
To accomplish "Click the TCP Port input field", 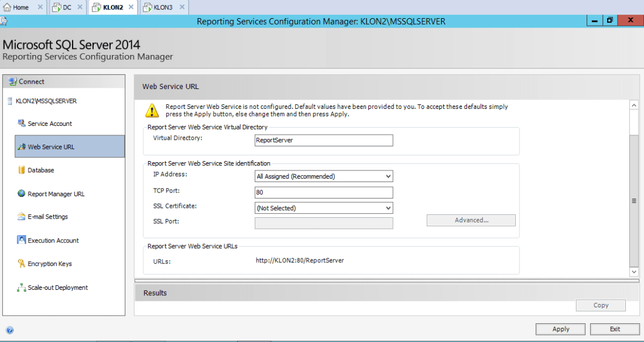I will point(324,193).
